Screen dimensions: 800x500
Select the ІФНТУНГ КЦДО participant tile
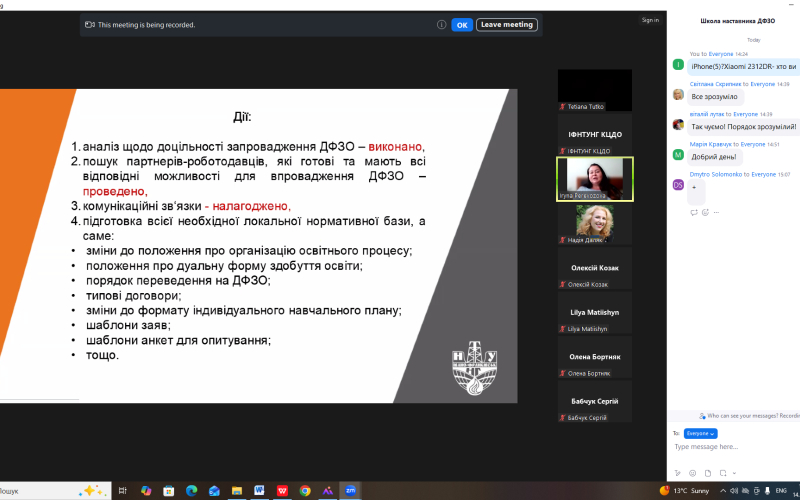[595, 135]
